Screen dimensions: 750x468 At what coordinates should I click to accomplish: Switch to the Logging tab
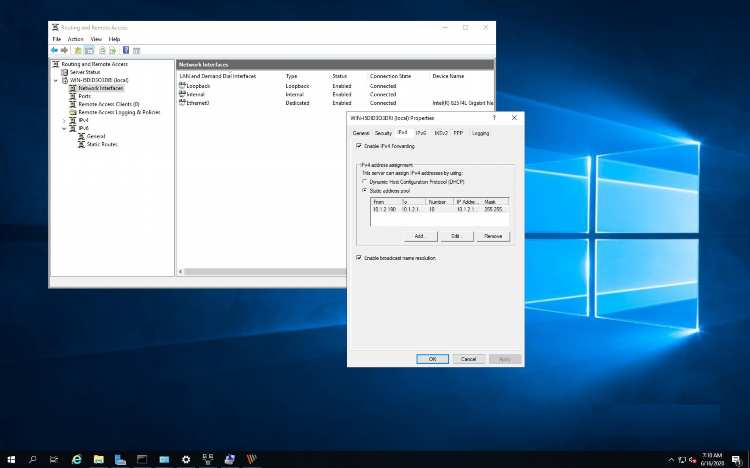click(480, 133)
